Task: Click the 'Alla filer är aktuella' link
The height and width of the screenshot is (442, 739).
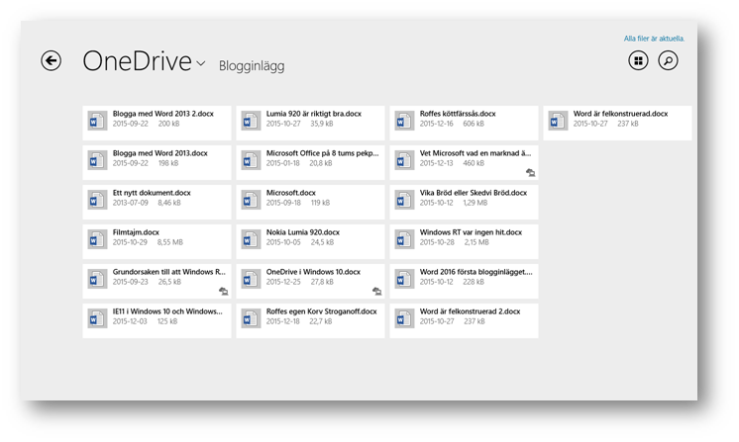Action: coord(653,38)
